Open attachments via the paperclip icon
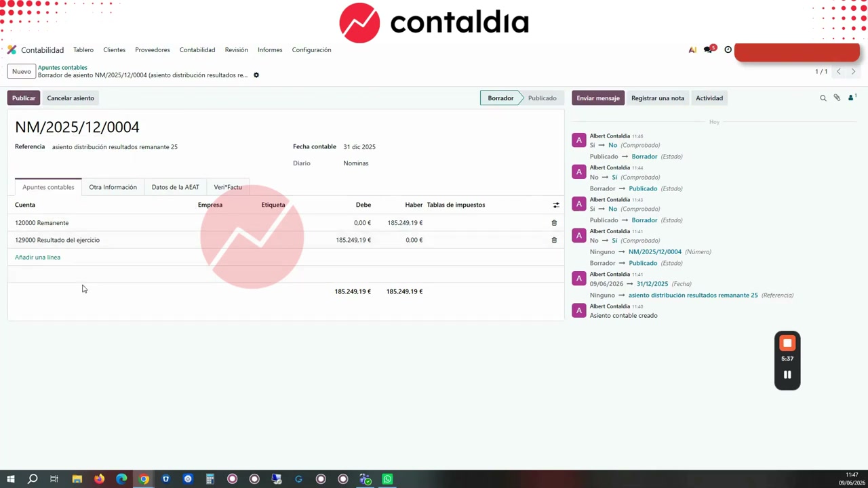 tap(837, 98)
